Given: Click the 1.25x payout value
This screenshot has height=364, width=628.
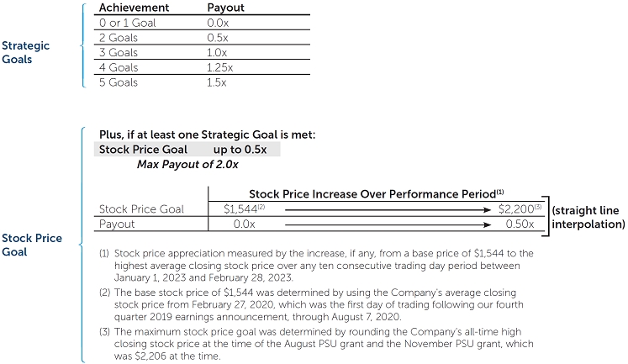Looking at the screenshot, I should [x=222, y=68].
